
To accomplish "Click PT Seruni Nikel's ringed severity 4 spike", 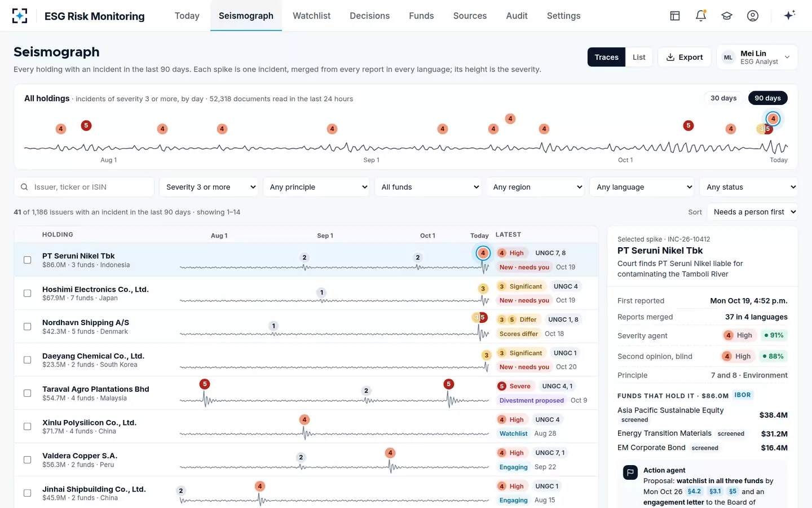I will 483,253.
